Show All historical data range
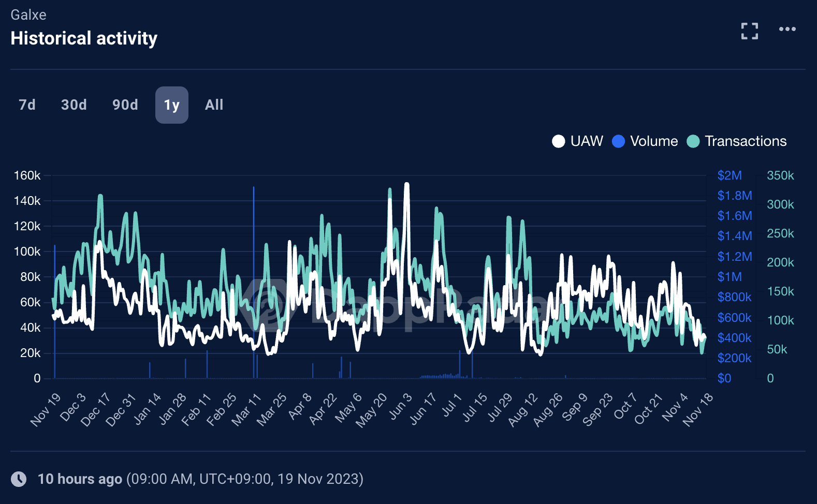 click(214, 105)
